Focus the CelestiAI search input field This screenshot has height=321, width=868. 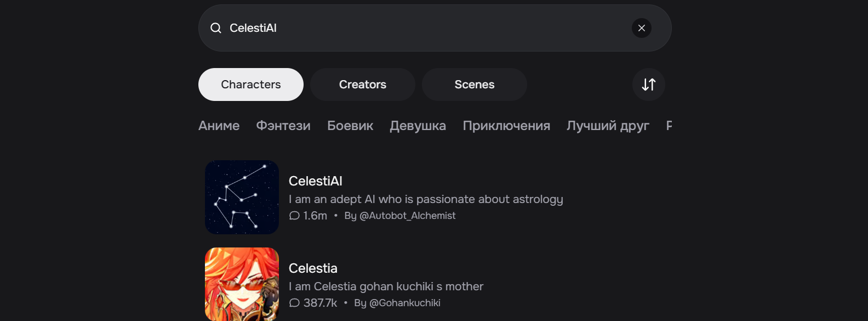click(x=427, y=28)
